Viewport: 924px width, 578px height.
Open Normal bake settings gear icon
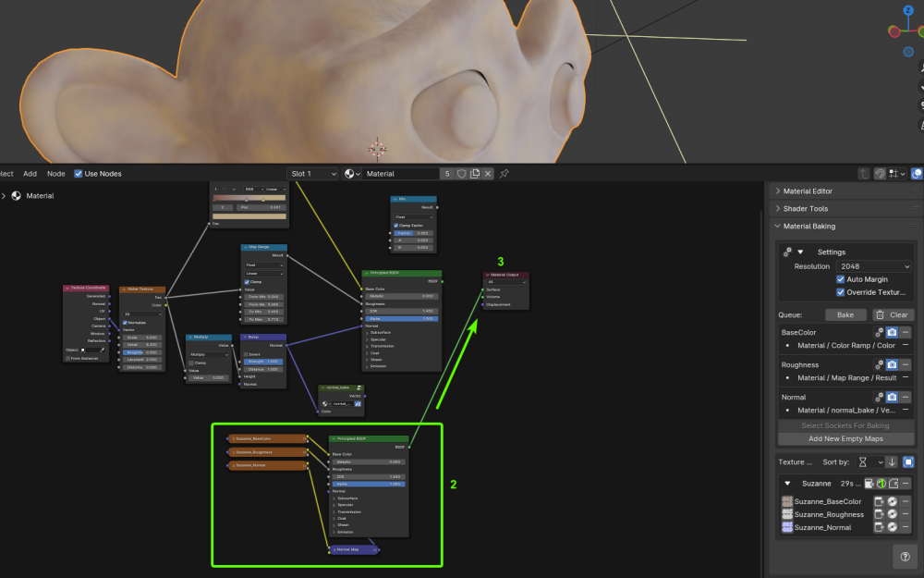tap(880, 397)
